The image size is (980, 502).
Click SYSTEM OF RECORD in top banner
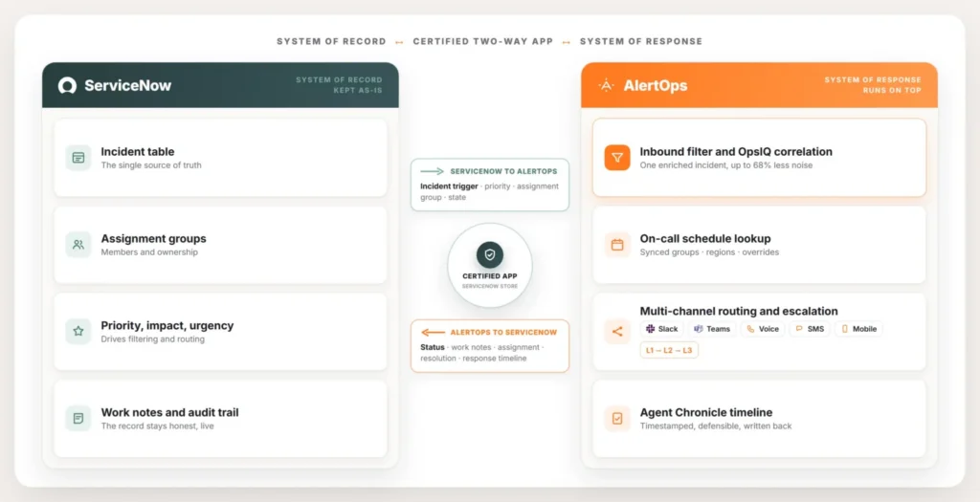click(331, 41)
